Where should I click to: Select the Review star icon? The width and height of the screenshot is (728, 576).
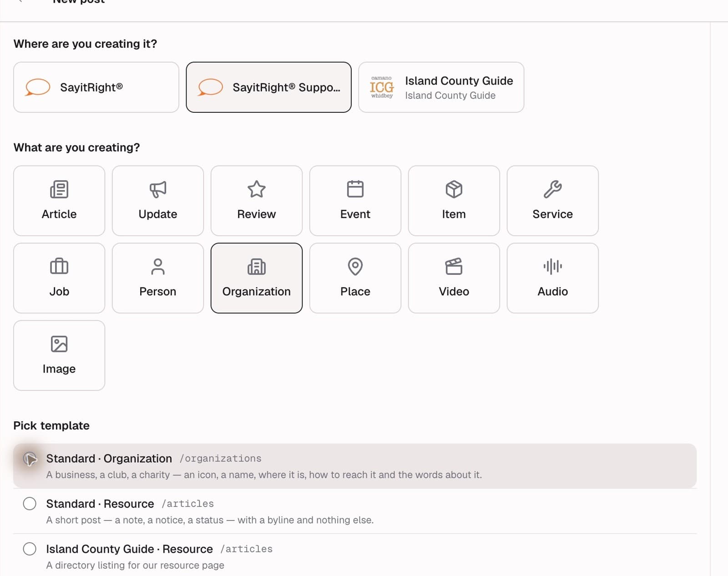257,189
